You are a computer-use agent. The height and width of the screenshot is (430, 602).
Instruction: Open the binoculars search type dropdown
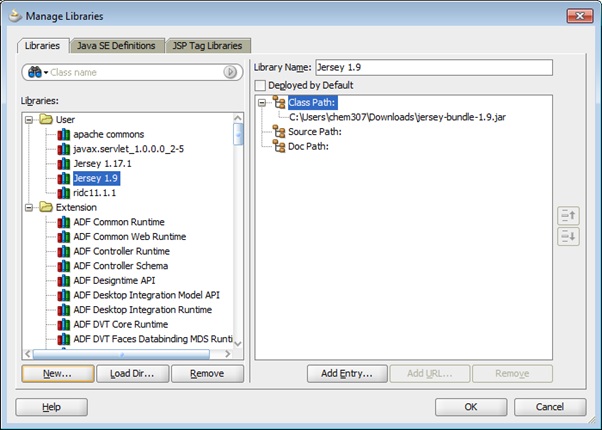pos(38,72)
